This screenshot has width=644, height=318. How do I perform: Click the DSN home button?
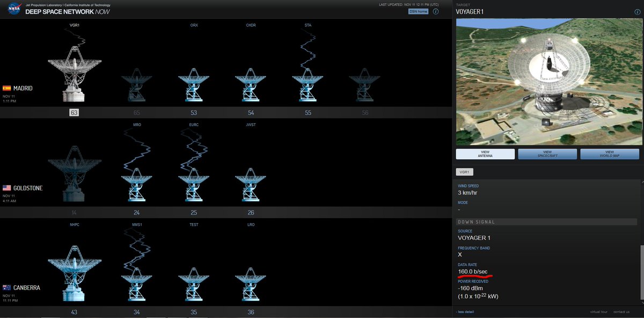[x=419, y=11]
